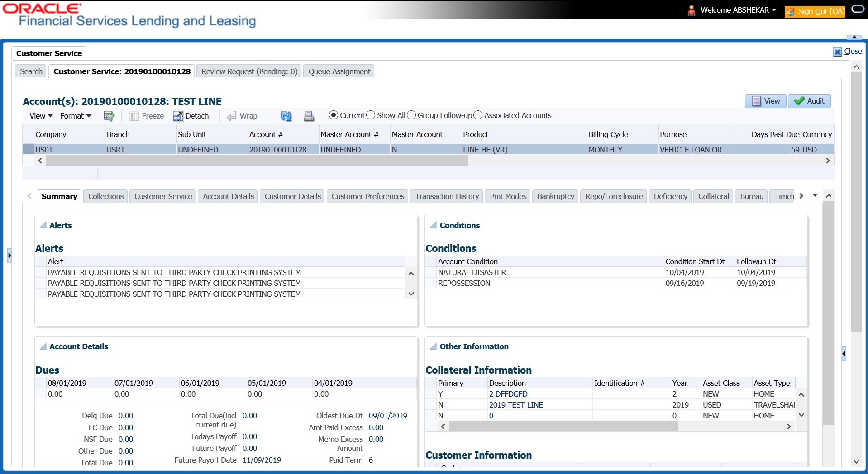868x474 pixels.
Task: Click the printer icon in the accounts toolbar
Action: click(309, 116)
